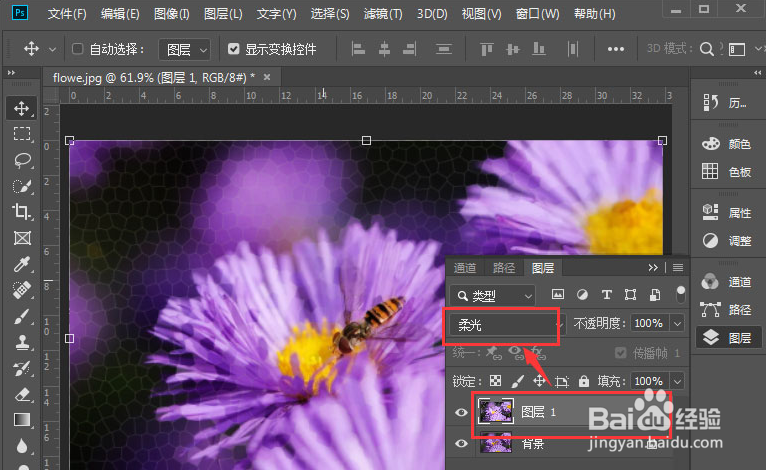
Task: Open the 色板 panel button
Action: (x=726, y=171)
